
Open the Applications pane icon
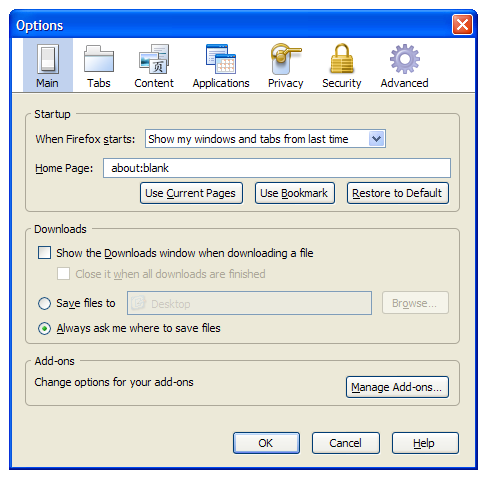221,65
